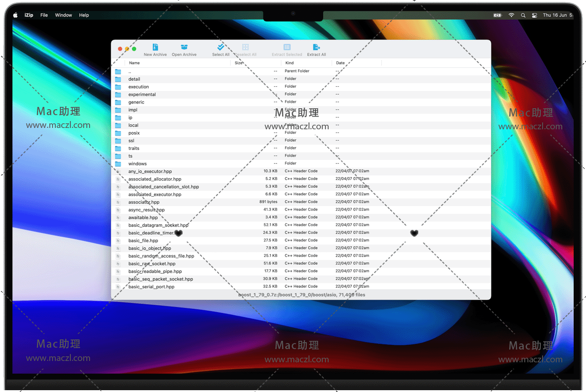Screen dimensions: 586x392
Task: Sort by the Kind column header
Action: 307,63
